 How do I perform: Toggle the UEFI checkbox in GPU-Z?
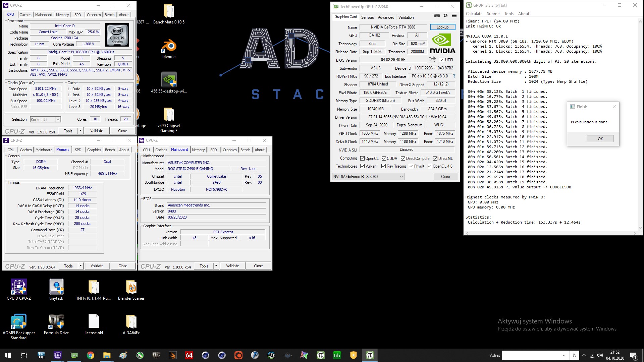coord(442,60)
